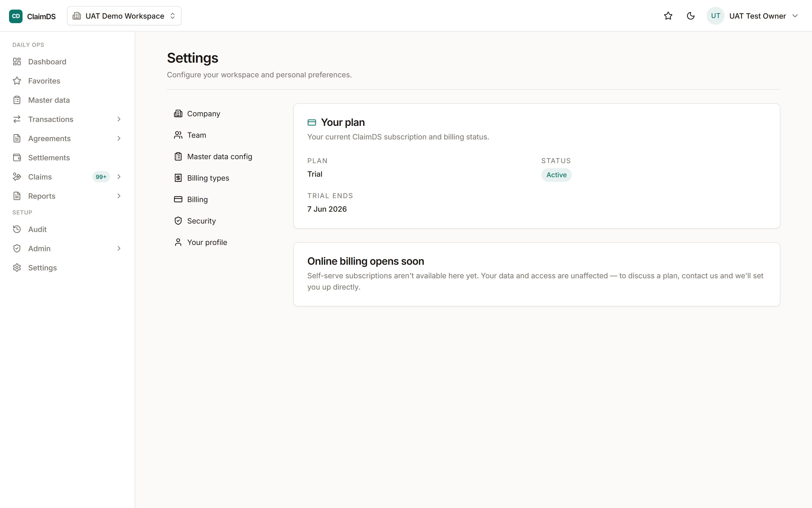Expand the Agreements submenu chevron
812x508 pixels.
119,138
